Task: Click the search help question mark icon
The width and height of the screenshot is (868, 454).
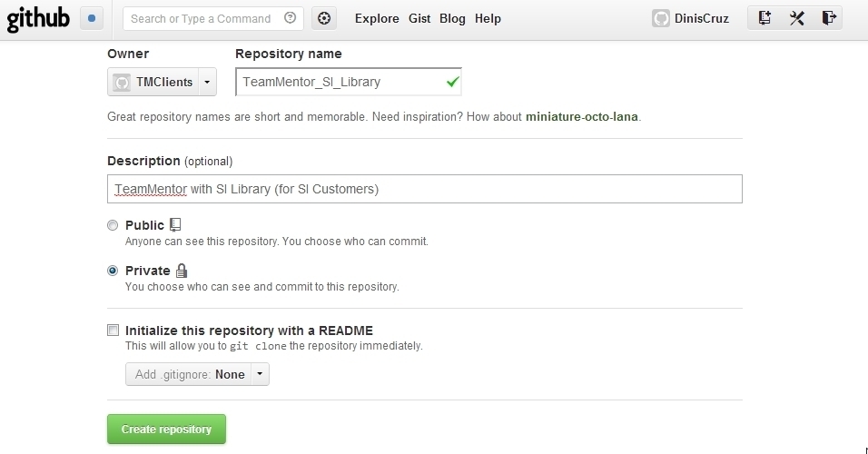Action: pos(289,18)
